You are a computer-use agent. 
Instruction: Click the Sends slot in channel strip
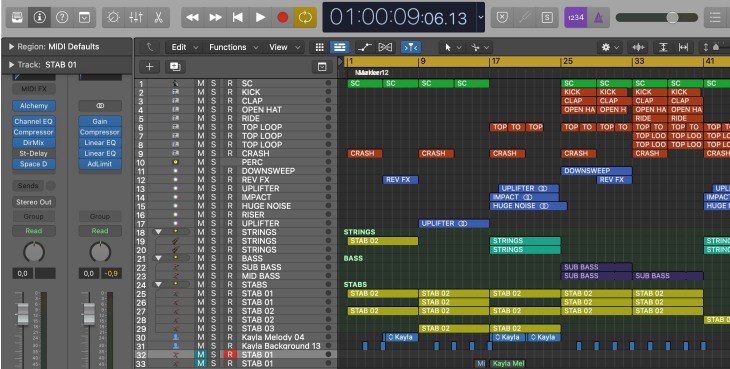click(x=28, y=186)
